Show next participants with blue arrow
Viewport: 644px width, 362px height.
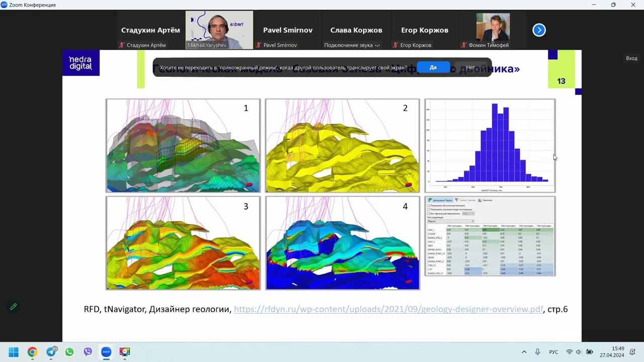tap(539, 30)
